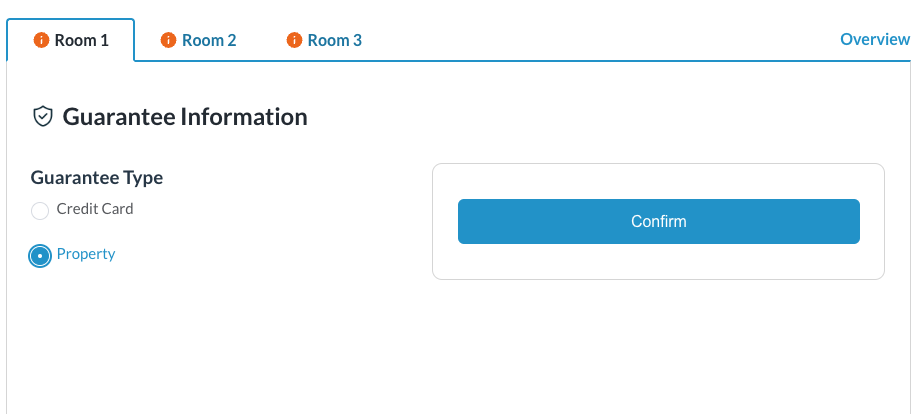Click the orange info icon on Room 2

click(x=168, y=40)
